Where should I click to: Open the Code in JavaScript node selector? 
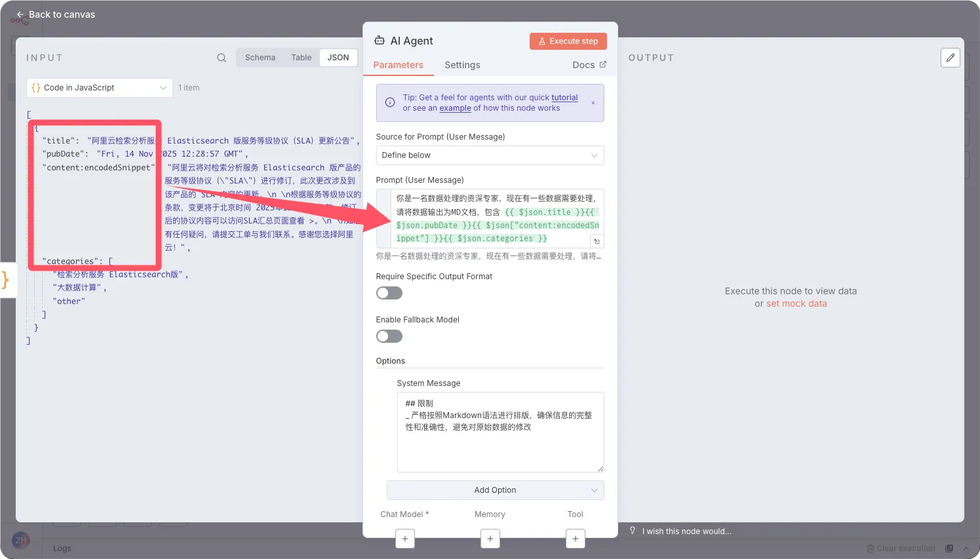click(x=100, y=88)
